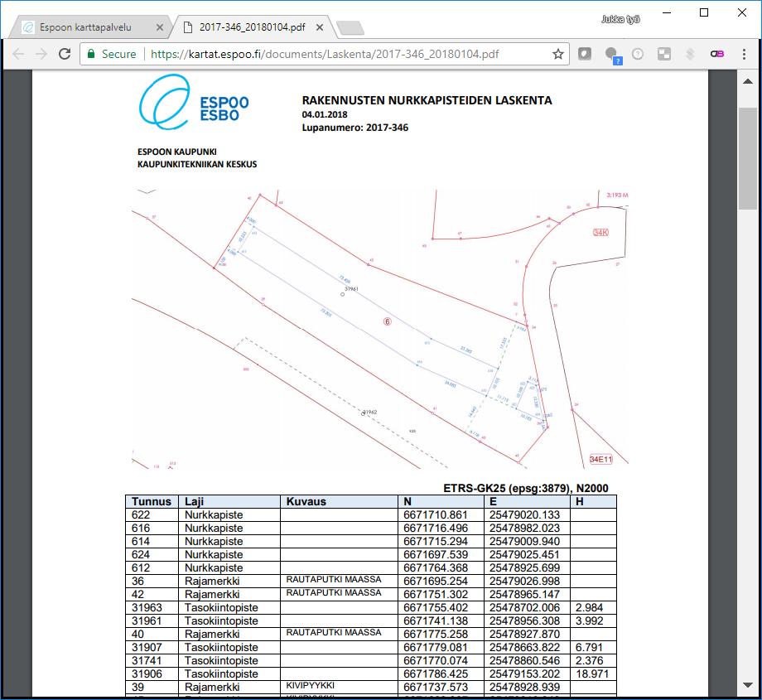Click the ETRS-GK25 (epsg:3879), N2000 label
The width and height of the screenshot is (762, 700).
[526, 488]
